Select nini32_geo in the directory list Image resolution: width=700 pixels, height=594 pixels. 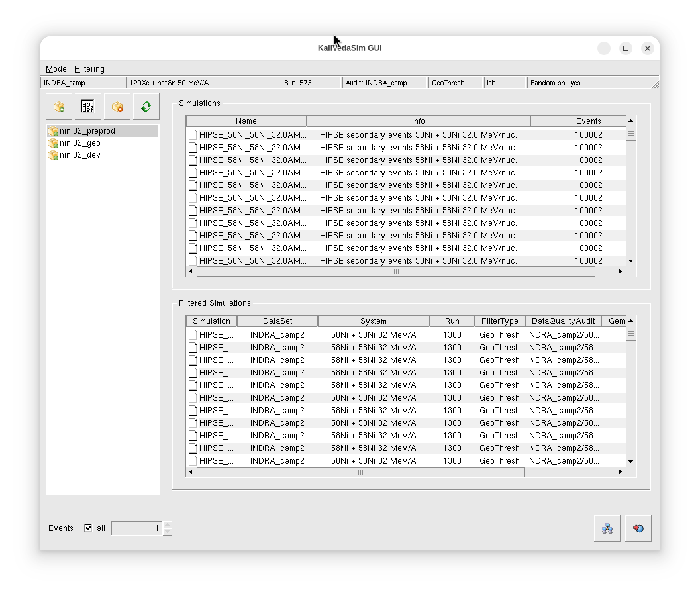coord(79,143)
